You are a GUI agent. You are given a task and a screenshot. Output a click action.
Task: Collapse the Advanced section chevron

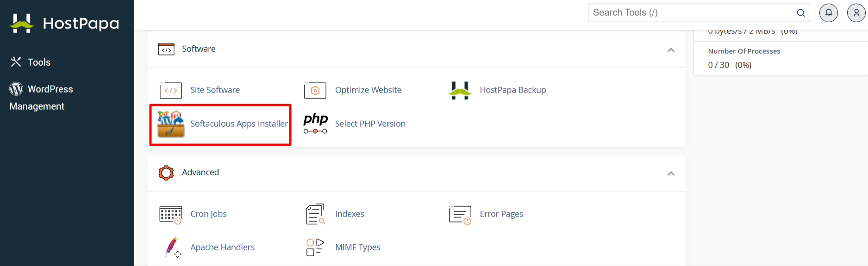tap(671, 173)
